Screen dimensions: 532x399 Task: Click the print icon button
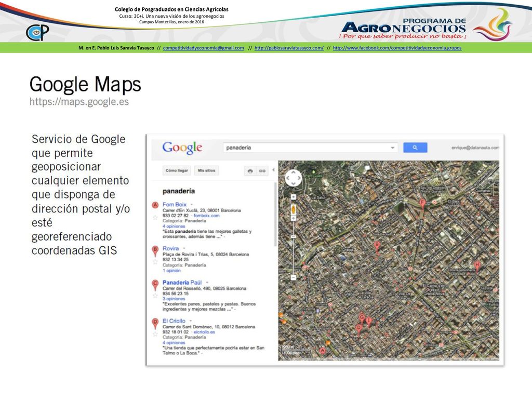[x=250, y=170]
